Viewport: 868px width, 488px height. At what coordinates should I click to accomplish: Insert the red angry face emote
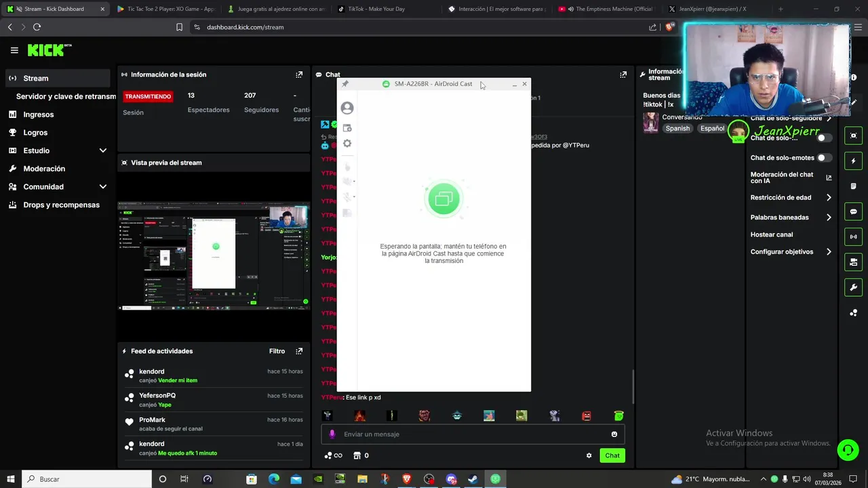pos(587,415)
